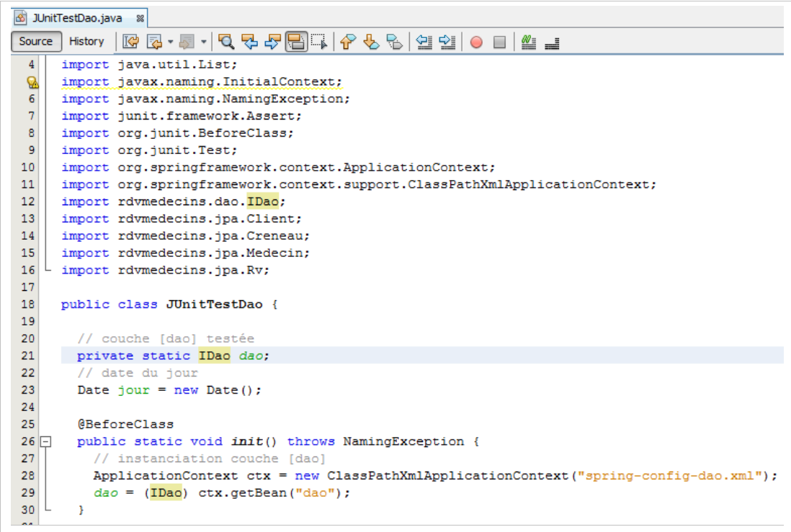This screenshot has height=532, width=791.
Task: Shift the line right
Action: 447,42
